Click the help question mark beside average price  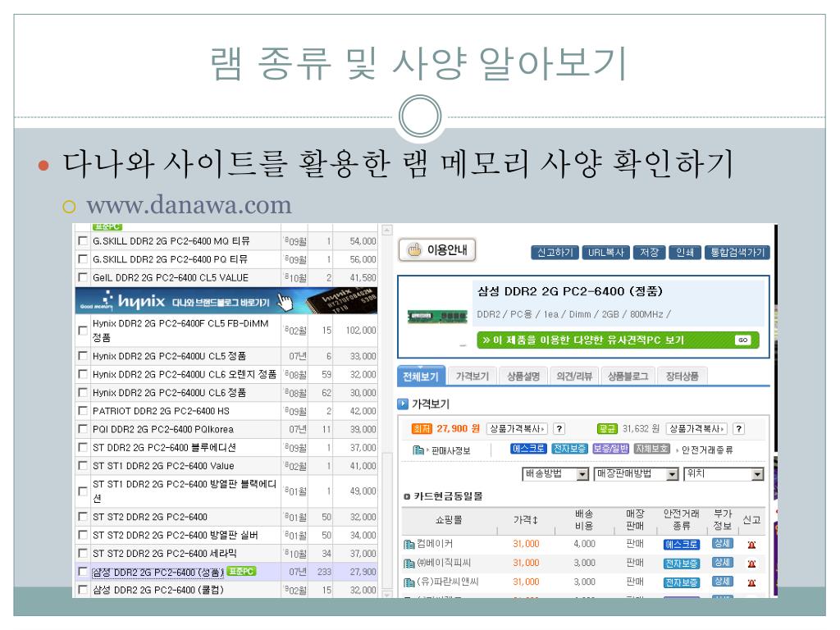tap(739, 429)
